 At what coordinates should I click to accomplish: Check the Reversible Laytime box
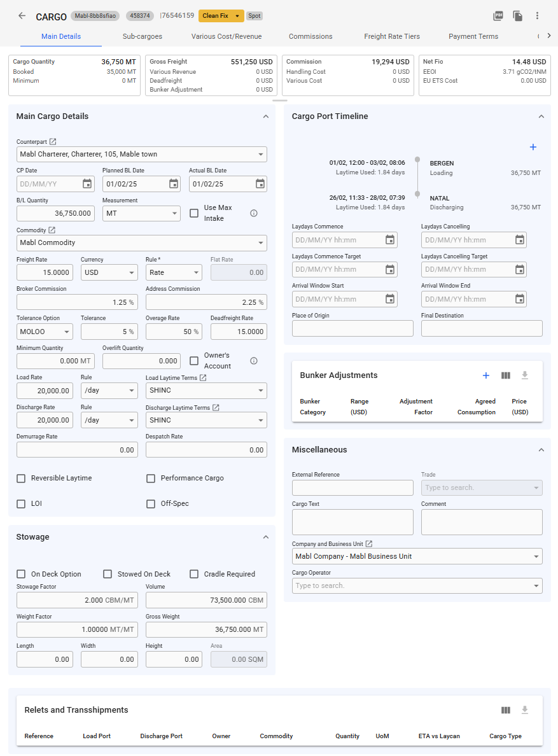[21, 479]
